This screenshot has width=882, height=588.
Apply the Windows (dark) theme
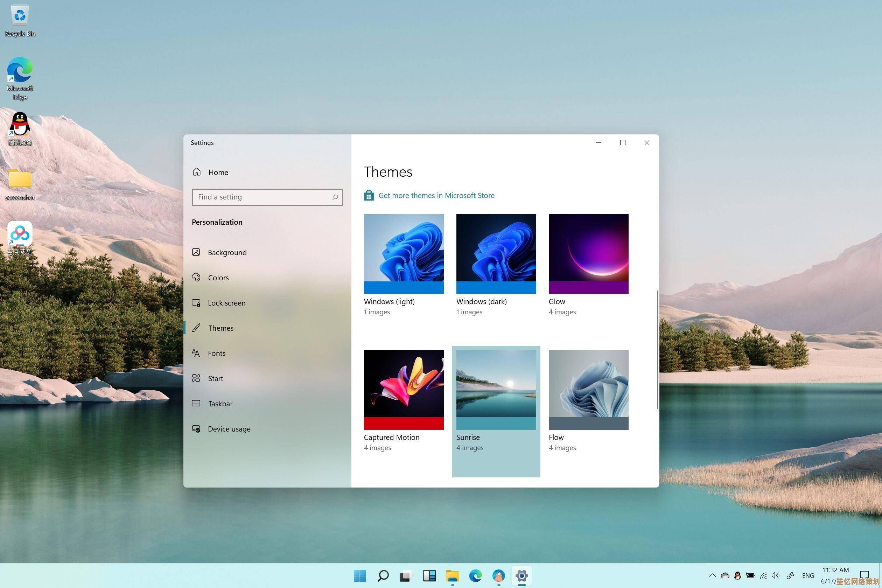coord(496,254)
